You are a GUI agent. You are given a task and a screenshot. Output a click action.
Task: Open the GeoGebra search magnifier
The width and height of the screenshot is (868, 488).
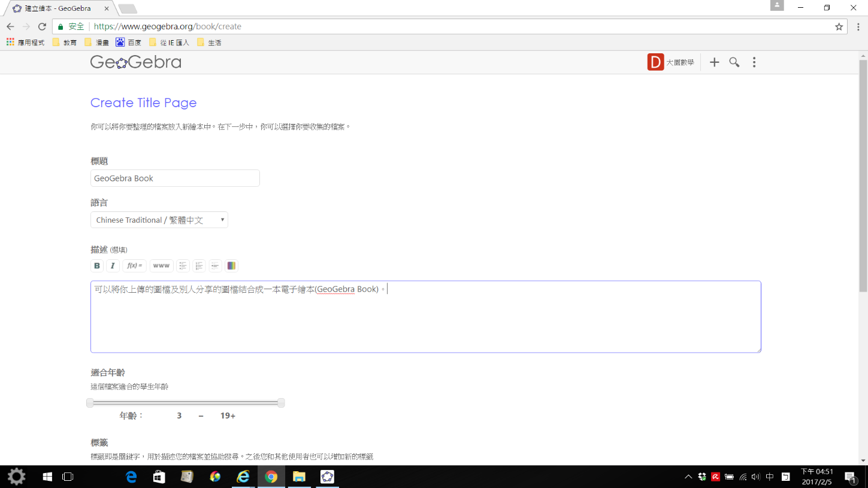click(x=734, y=62)
